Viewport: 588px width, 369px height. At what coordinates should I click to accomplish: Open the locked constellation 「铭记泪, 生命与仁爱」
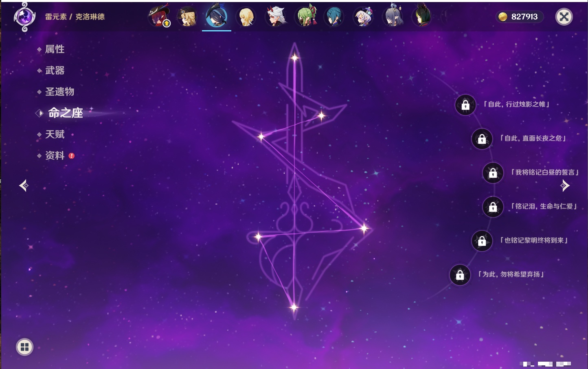point(493,207)
